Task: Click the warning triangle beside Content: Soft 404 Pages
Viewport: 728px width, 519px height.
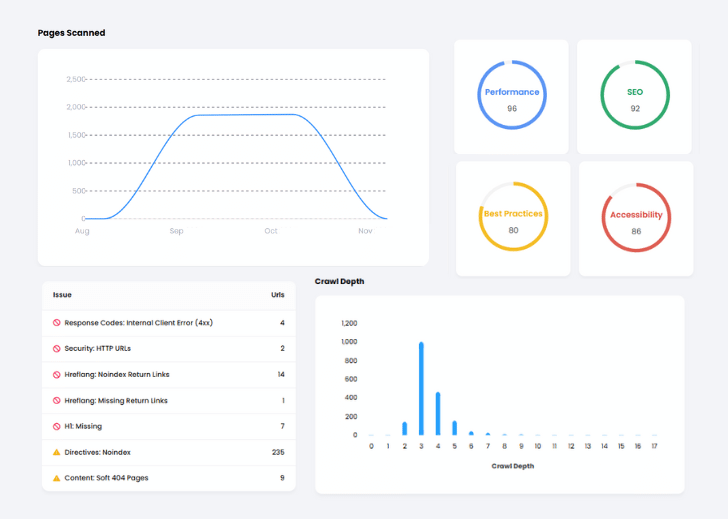Action: point(57,478)
